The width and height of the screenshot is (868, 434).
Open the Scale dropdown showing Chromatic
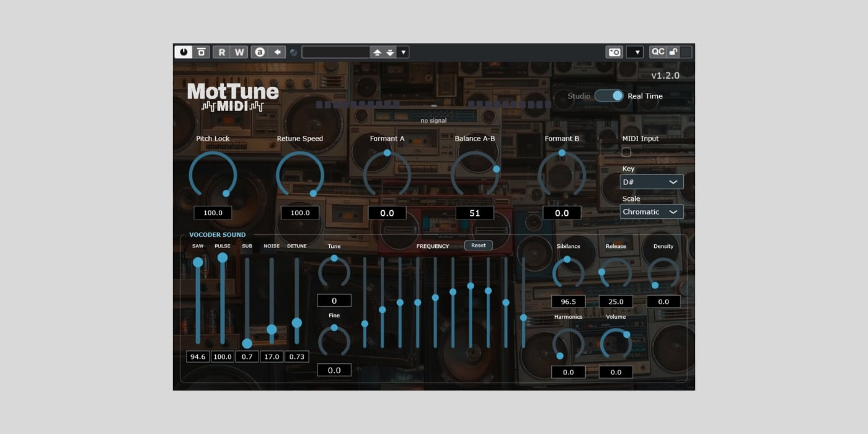pyautogui.click(x=652, y=211)
